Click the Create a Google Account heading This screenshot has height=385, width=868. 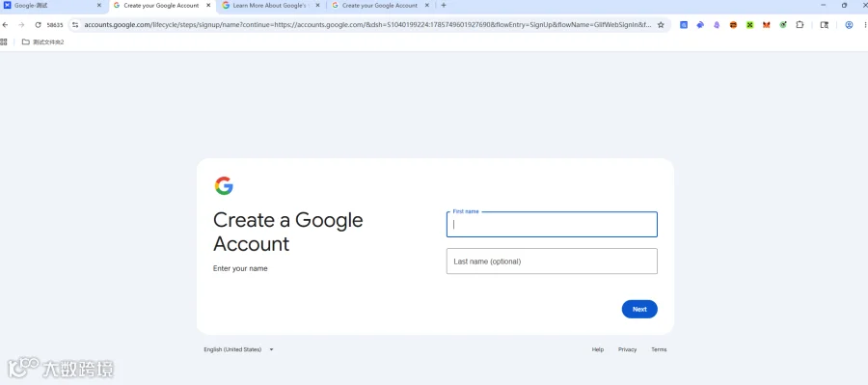287,232
